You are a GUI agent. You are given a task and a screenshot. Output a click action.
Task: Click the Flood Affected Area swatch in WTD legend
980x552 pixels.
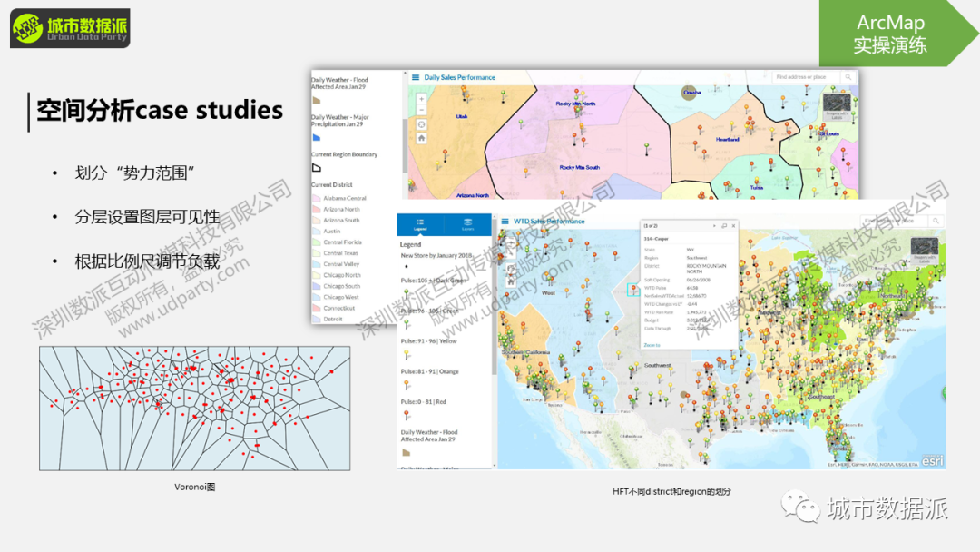pyautogui.click(x=407, y=452)
